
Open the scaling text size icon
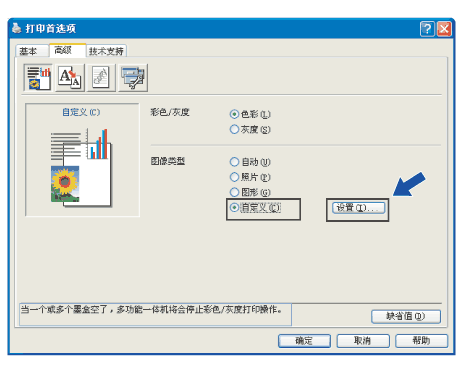[70, 78]
